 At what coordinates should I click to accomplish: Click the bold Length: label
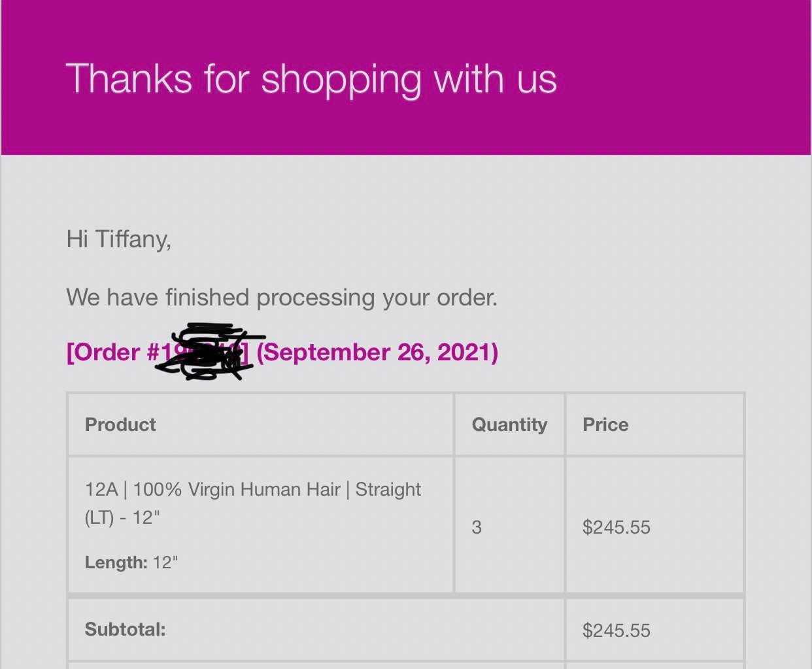pyautogui.click(x=116, y=562)
